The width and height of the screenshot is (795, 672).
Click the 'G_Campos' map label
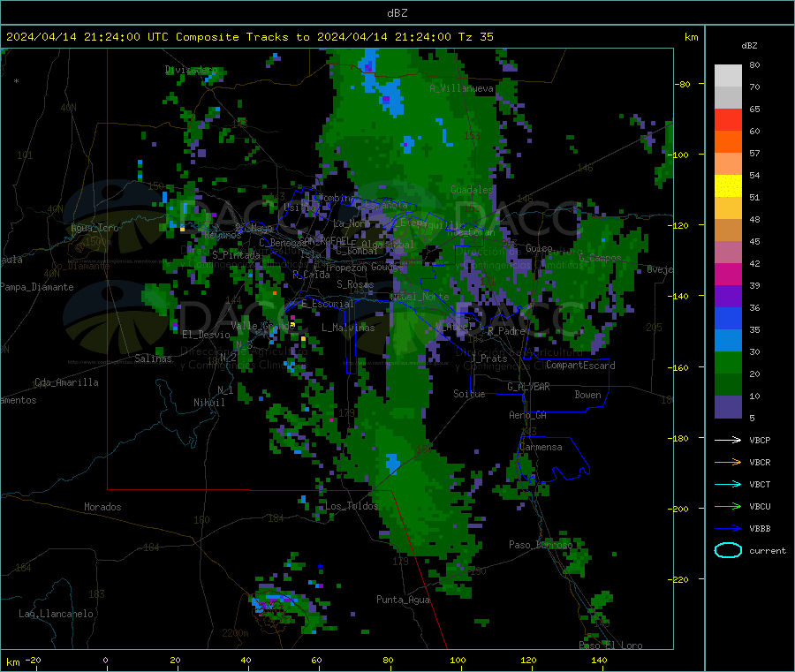pyautogui.click(x=600, y=258)
